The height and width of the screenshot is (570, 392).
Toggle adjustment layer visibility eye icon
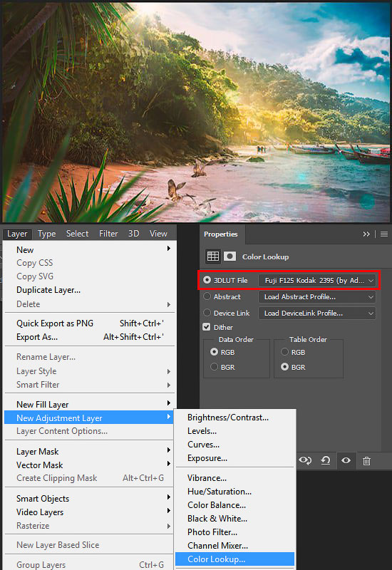346,460
